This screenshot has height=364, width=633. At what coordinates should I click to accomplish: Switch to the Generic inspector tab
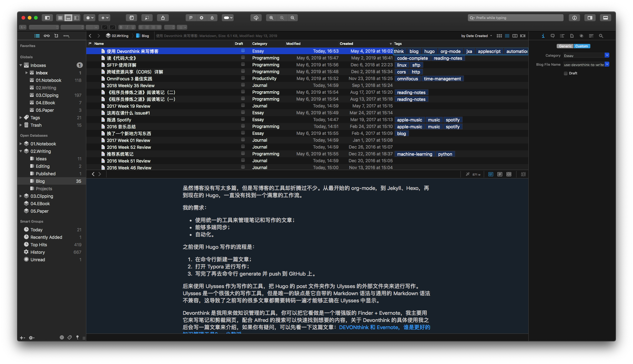coord(565,46)
